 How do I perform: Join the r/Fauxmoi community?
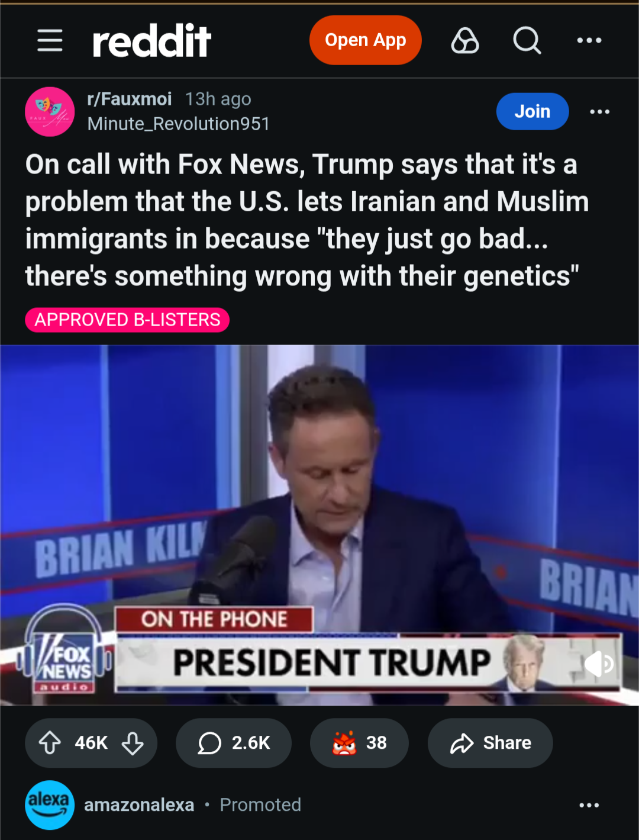[x=532, y=111]
